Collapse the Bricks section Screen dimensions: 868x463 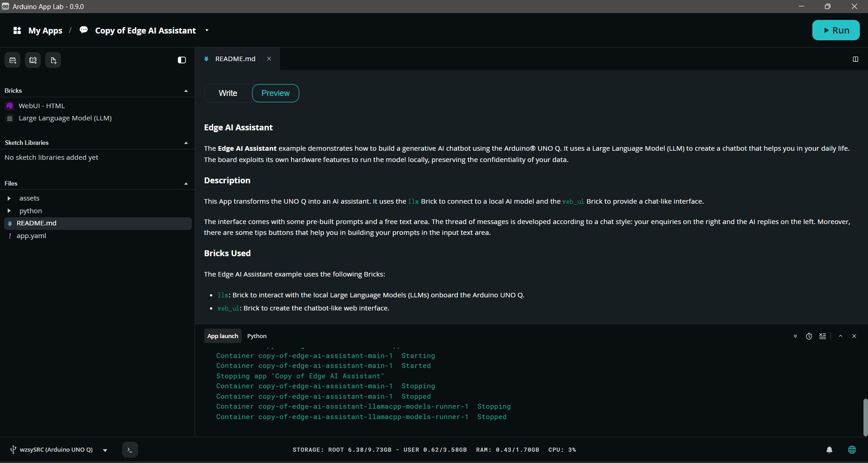[x=186, y=91]
